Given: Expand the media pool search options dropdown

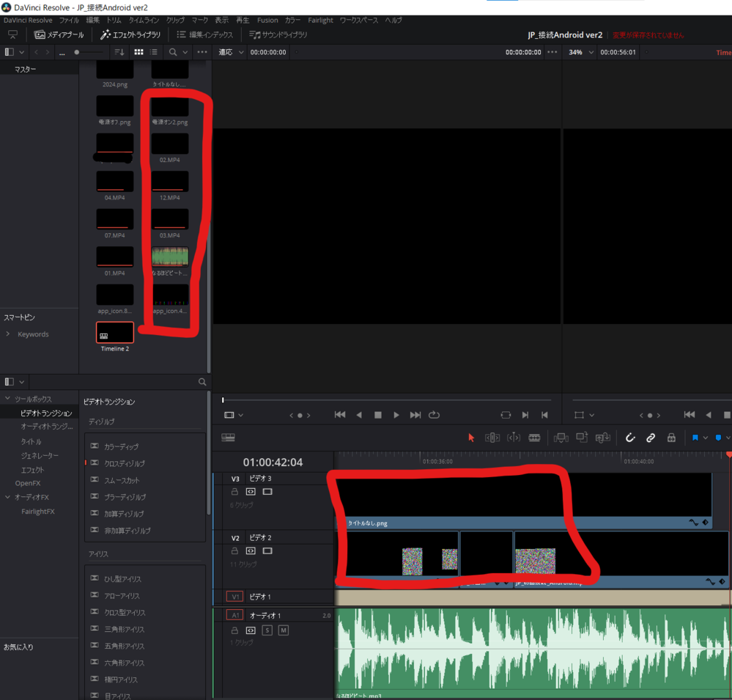Looking at the screenshot, I should [185, 52].
